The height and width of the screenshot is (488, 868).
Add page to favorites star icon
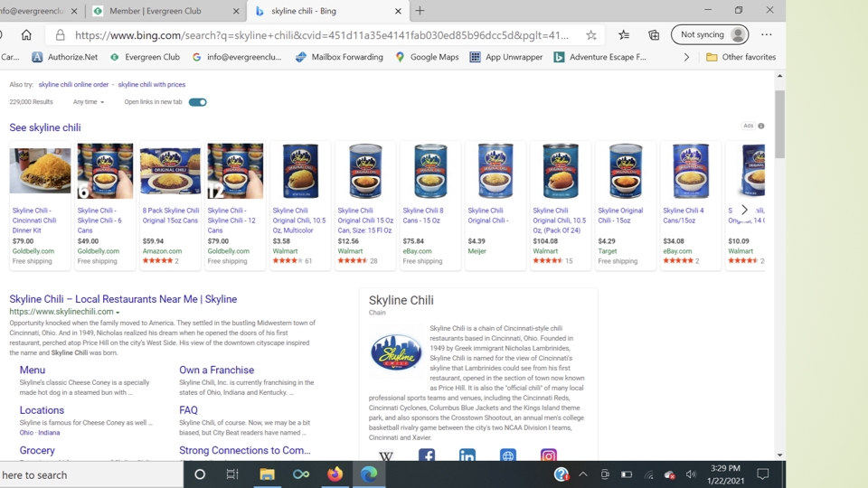(x=591, y=35)
